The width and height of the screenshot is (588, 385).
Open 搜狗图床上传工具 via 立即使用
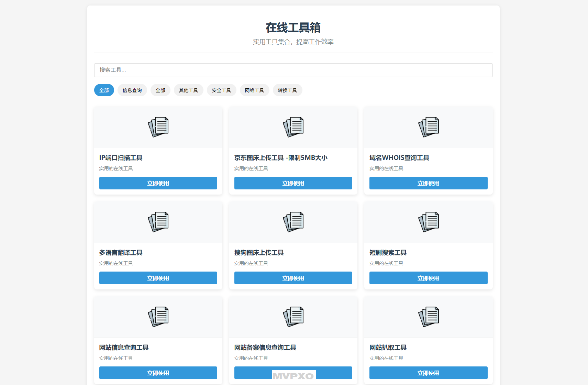tap(293, 278)
